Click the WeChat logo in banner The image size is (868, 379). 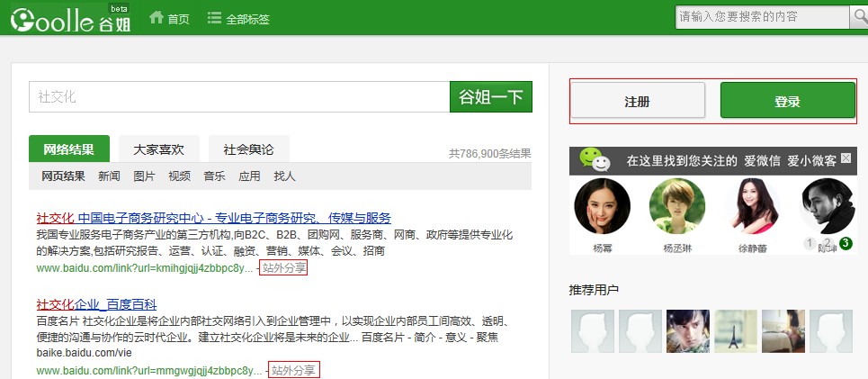[595, 160]
